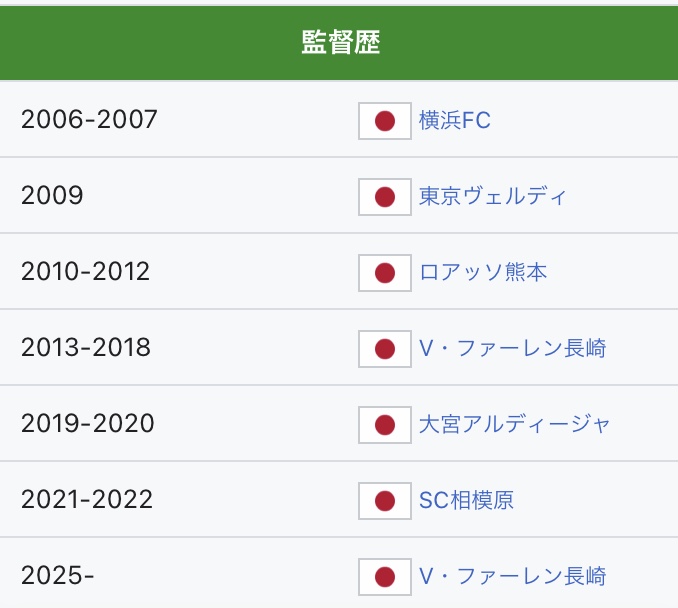Select the 2021-2022 period text

click(87, 499)
